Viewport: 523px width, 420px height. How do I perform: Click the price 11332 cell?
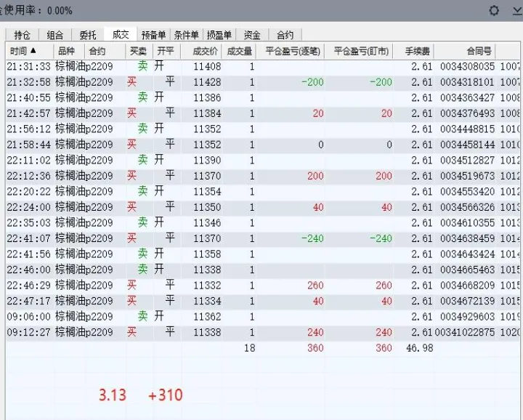[x=207, y=286]
